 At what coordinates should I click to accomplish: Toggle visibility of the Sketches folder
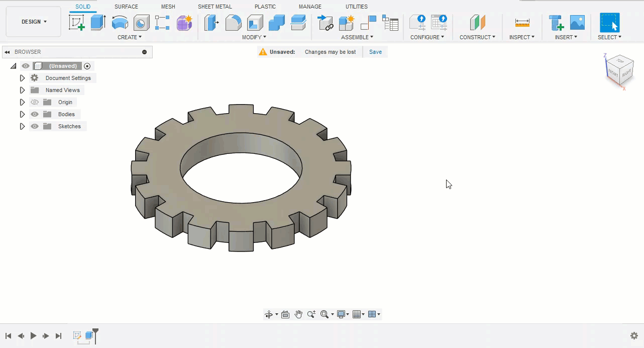pyautogui.click(x=35, y=126)
